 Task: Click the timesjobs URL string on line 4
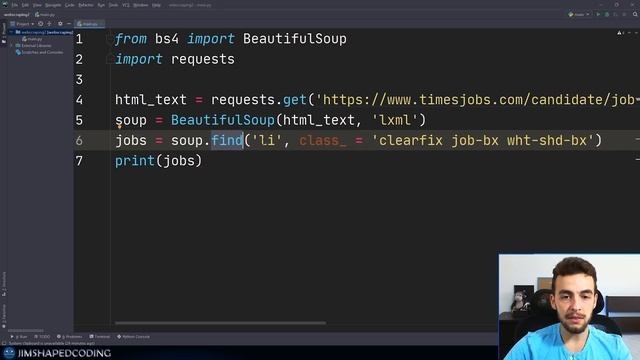click(478, 100)
